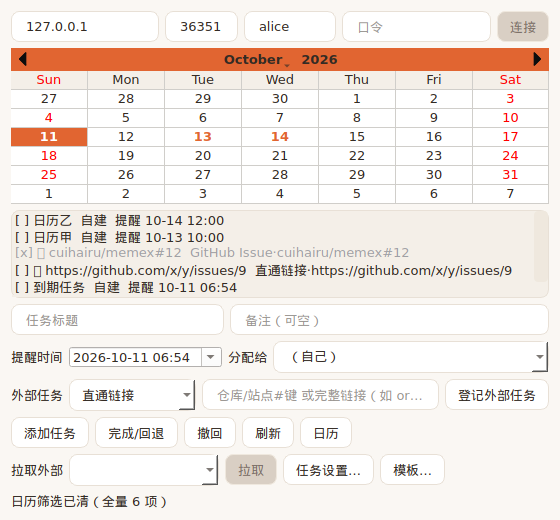The width and height of the screenshot is (560, 520).
Task: Select October 3 Saturday date
Action: (x=510, y=99)
